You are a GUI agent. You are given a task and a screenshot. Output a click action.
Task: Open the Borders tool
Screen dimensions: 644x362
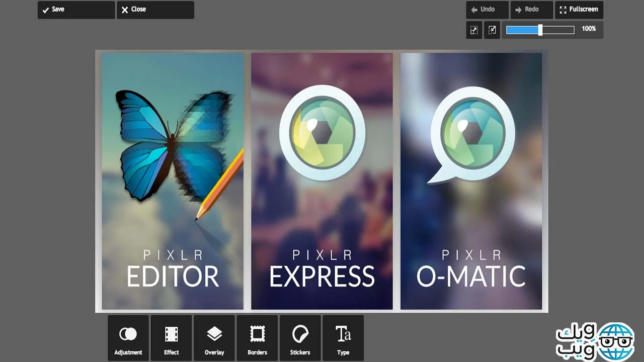(x=257, y=338)
